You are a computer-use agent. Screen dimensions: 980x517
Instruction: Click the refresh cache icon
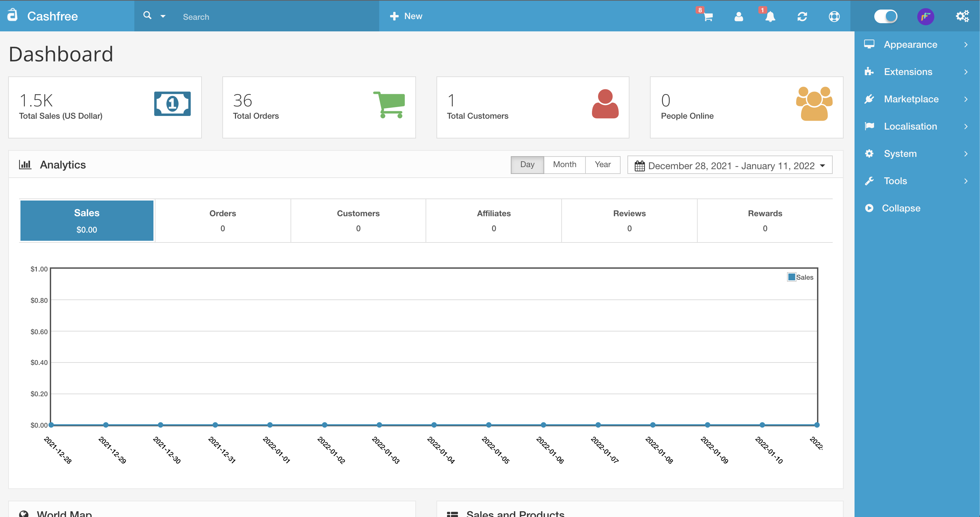point(802,16)
